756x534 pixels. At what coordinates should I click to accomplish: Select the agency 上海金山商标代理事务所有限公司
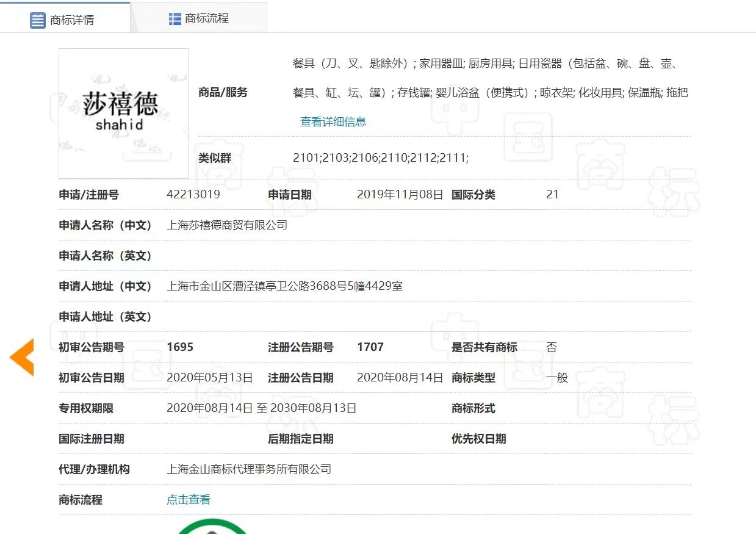point(249,469)
